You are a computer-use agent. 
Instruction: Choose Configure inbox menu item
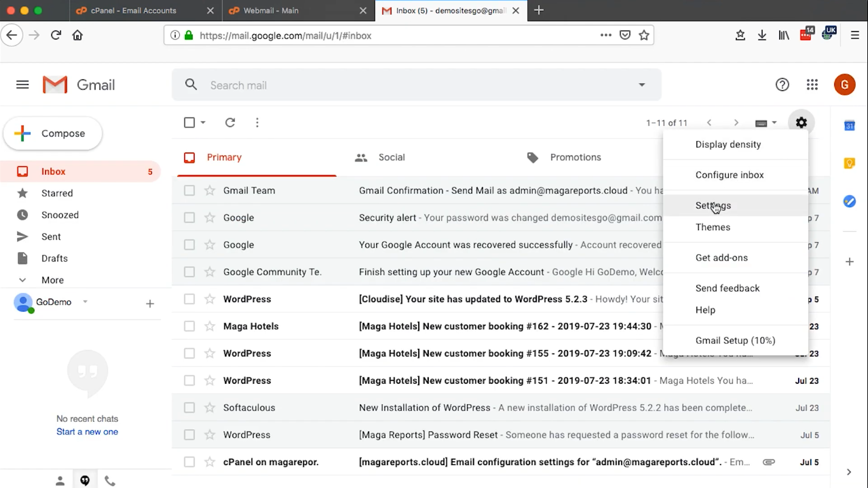(x=736, y=175)
